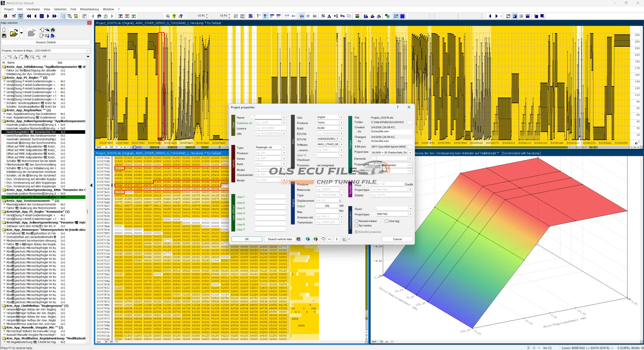Click the speech bubble comment icon
The image size is (644, 350).
pos(323,239)
